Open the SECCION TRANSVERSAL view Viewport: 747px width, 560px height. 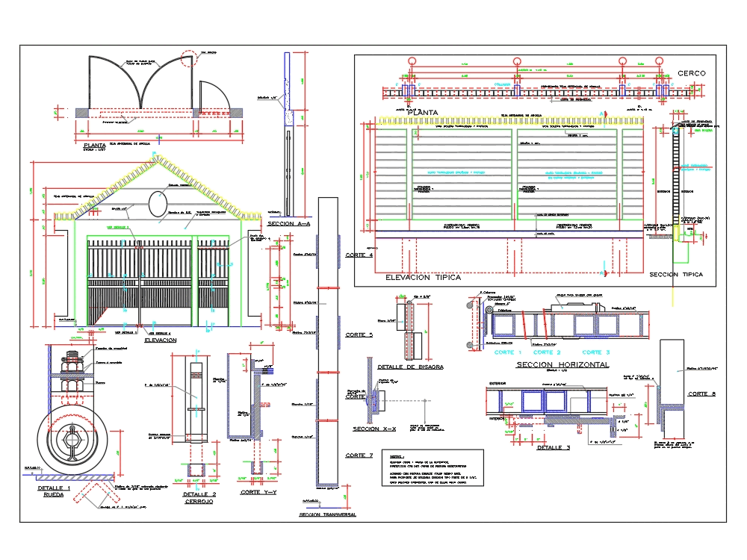[x=326, y=514]
